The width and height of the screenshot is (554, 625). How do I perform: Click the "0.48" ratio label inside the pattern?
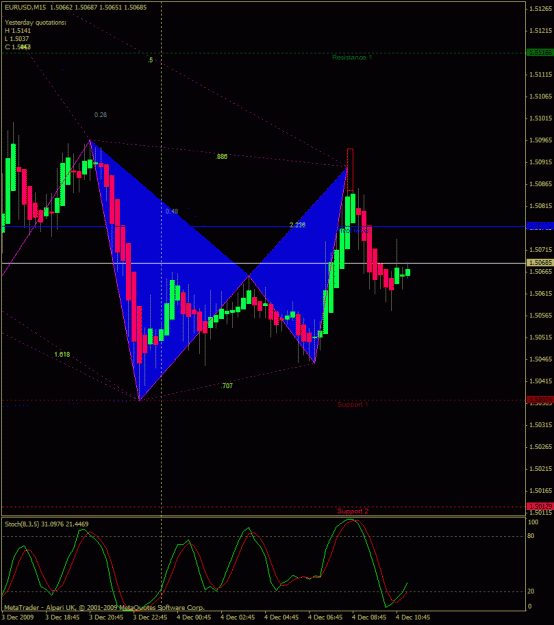coord(172,211)
